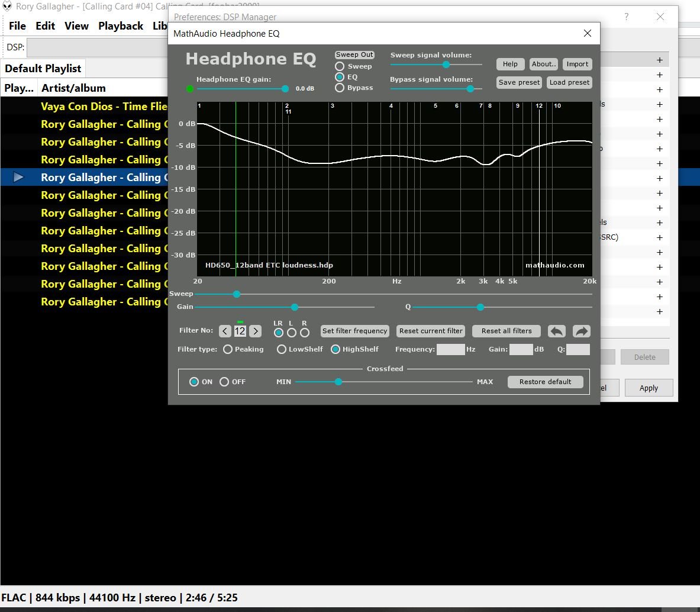Click the Frequency Hz input field
The width and height of the screenshot is (700, 612).
[450, 350]
